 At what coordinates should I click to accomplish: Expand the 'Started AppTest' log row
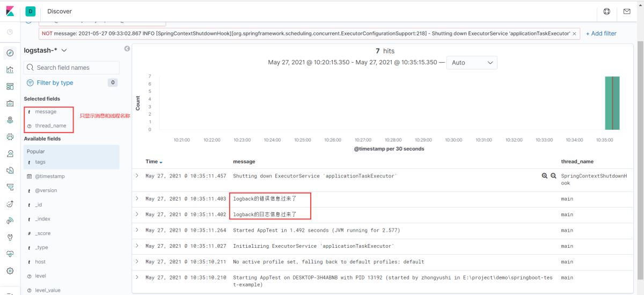(x=137, y=230)
